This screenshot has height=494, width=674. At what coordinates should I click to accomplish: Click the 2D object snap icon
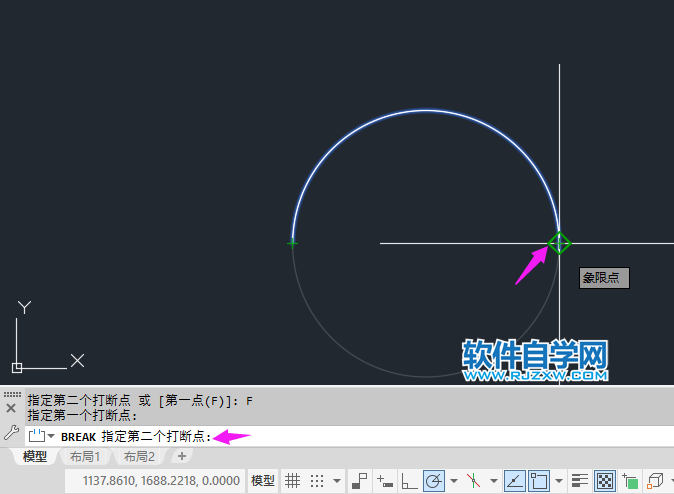click(540, 481)
